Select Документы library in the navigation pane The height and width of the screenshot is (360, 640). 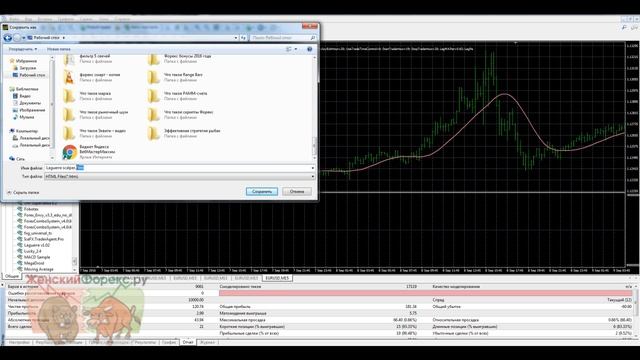[27, 103]
